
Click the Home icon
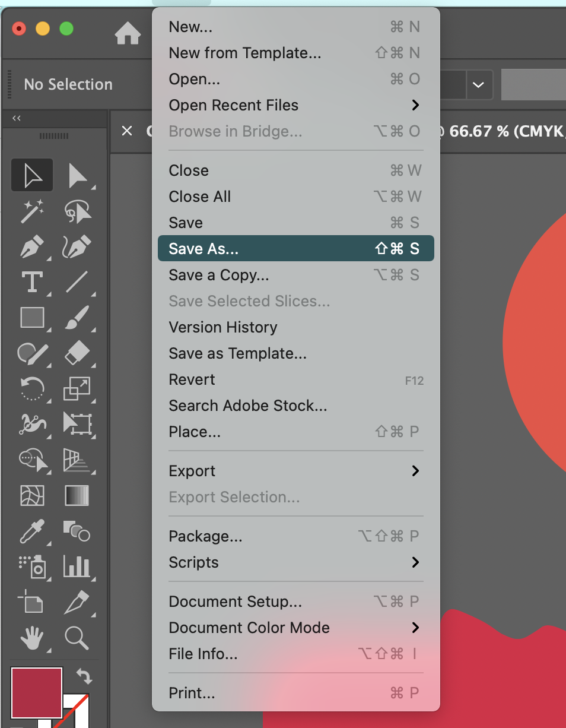click(x=128, y=33)
